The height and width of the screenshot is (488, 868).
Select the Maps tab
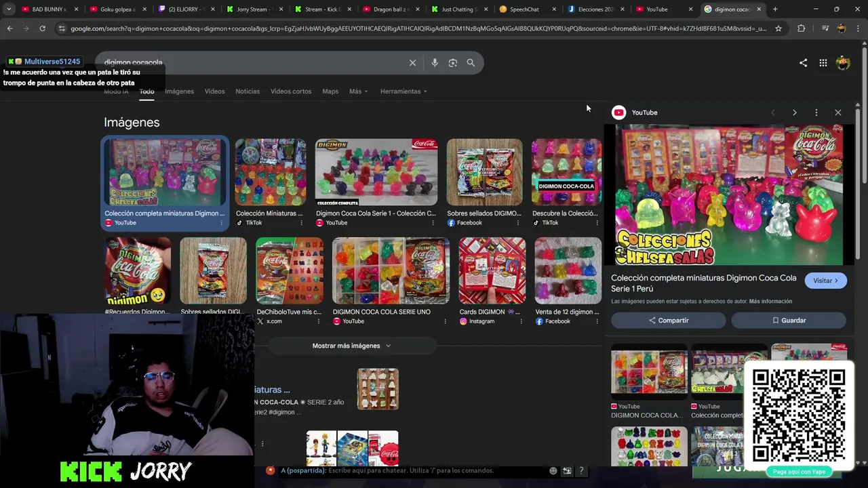click(330, 91)
